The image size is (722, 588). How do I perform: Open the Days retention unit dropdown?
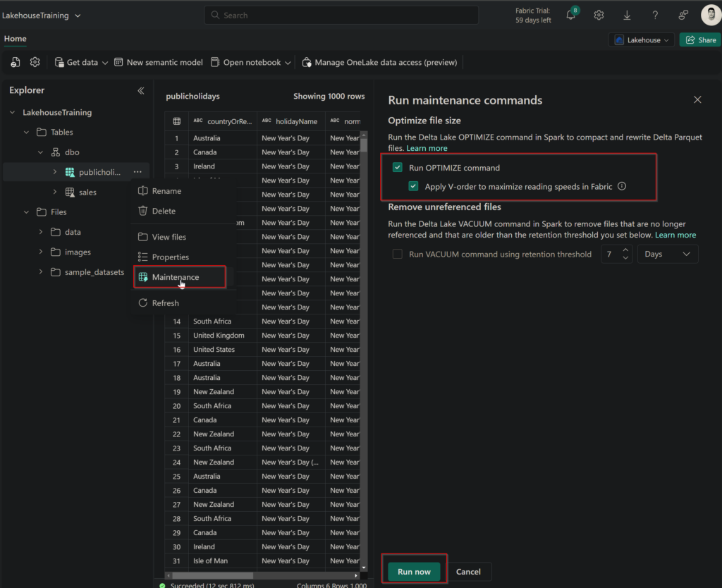click(x=668, y=254)
